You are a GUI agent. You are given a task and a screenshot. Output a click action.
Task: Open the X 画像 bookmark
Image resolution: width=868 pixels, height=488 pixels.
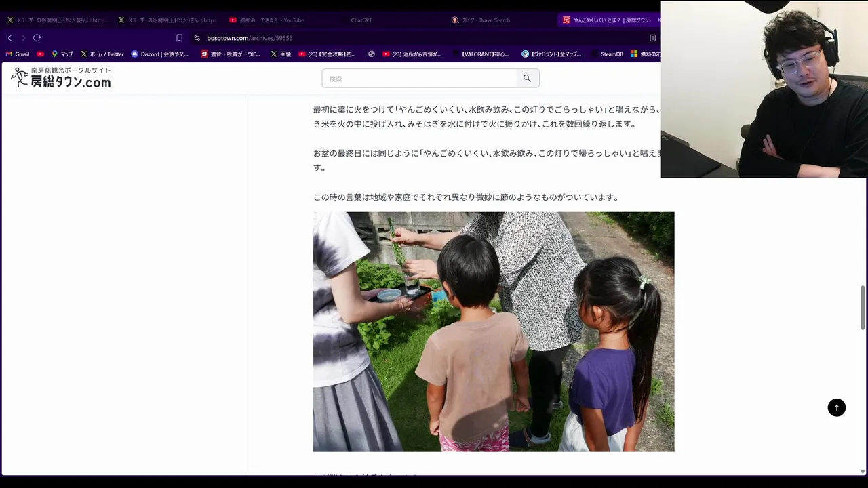[x=281, y=54]
